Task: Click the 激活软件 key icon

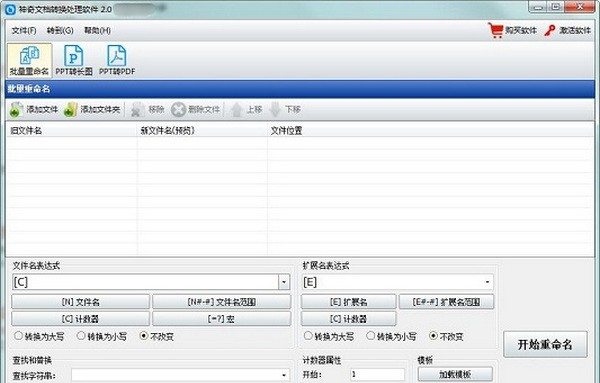Action: (x=550, y=30)
